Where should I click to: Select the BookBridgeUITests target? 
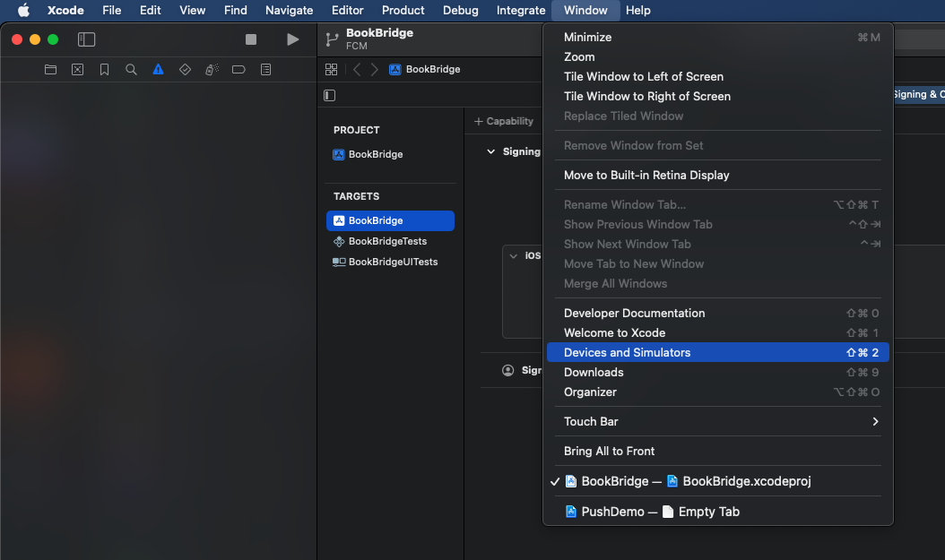click(x=392, y=262)
